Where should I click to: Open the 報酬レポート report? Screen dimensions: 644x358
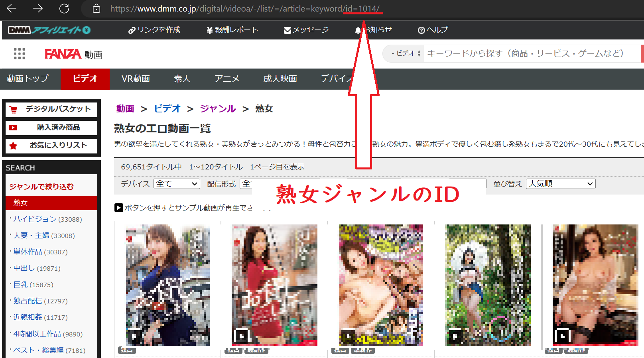[232, 30]
